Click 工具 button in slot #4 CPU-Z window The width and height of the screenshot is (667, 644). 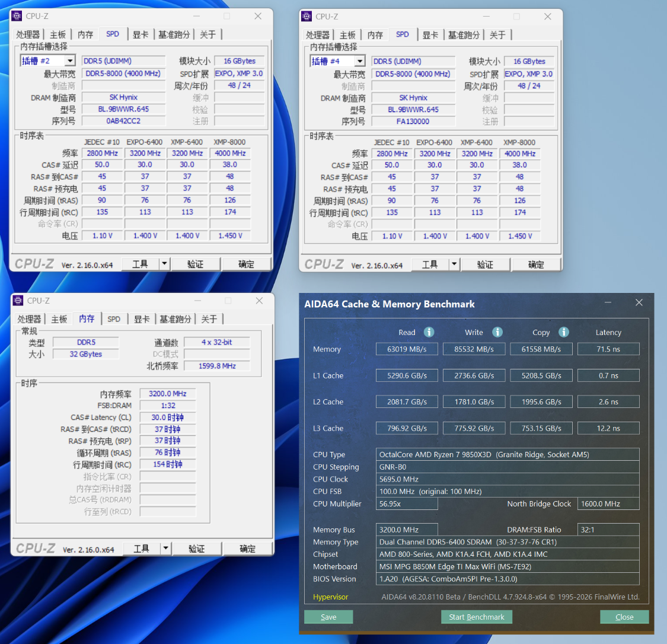click(x=430, y=264)
